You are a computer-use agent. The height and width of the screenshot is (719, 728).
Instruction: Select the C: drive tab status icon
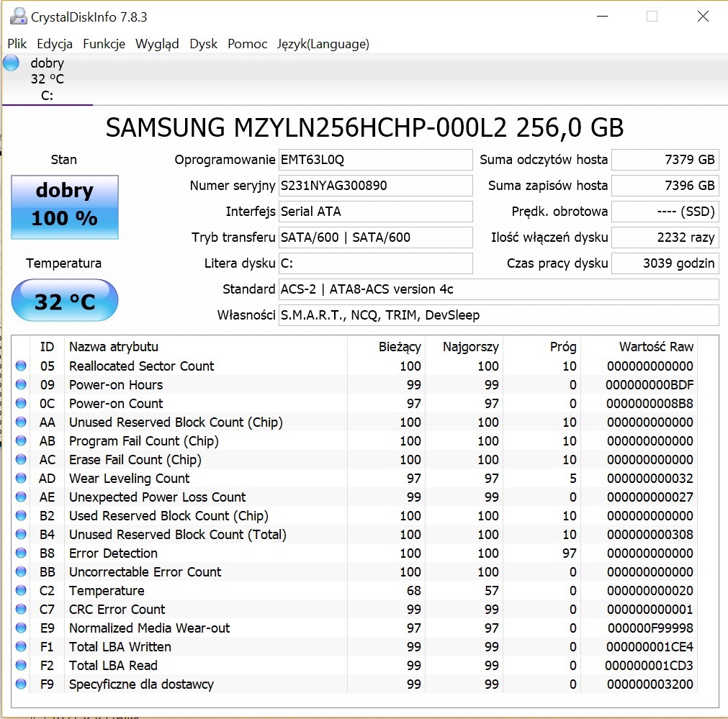coord(11,63)
